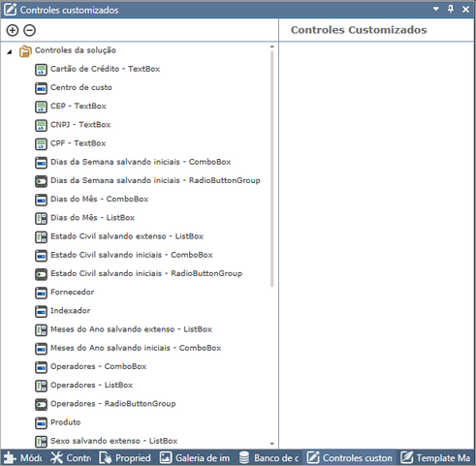Select the CNPJ - TextBox item
The height and width of the screenshot is (466, 476).
coord(80,125)
